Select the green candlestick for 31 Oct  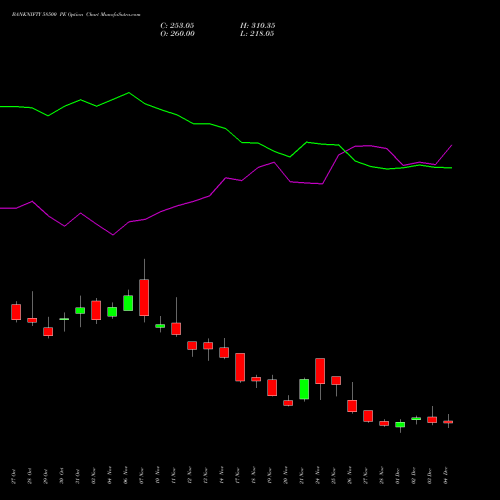point(80,310)
